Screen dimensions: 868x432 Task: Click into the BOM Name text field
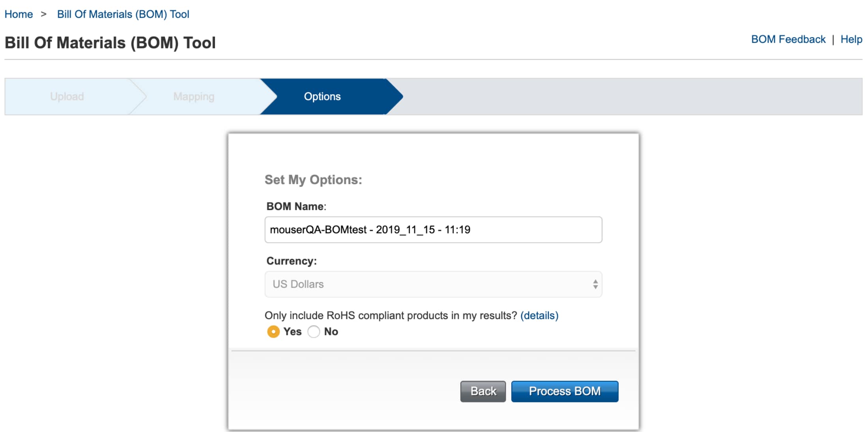[433, 230]
